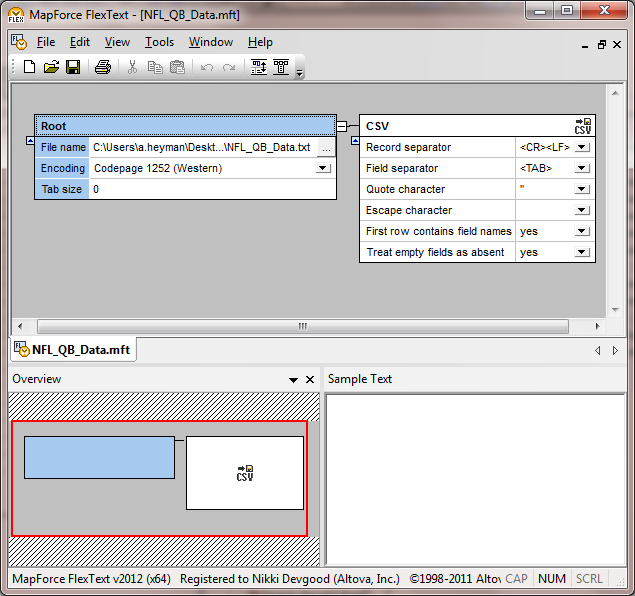The width and height of the screenshot is (635, 596).
Task: Select the NFL_QB_Data.mft tab
Action: point(73,349)
